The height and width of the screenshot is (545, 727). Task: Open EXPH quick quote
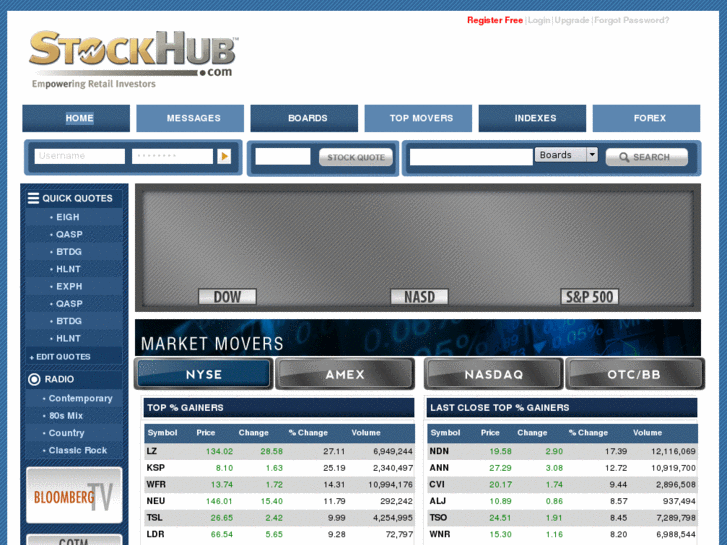[x=69, y=287]
